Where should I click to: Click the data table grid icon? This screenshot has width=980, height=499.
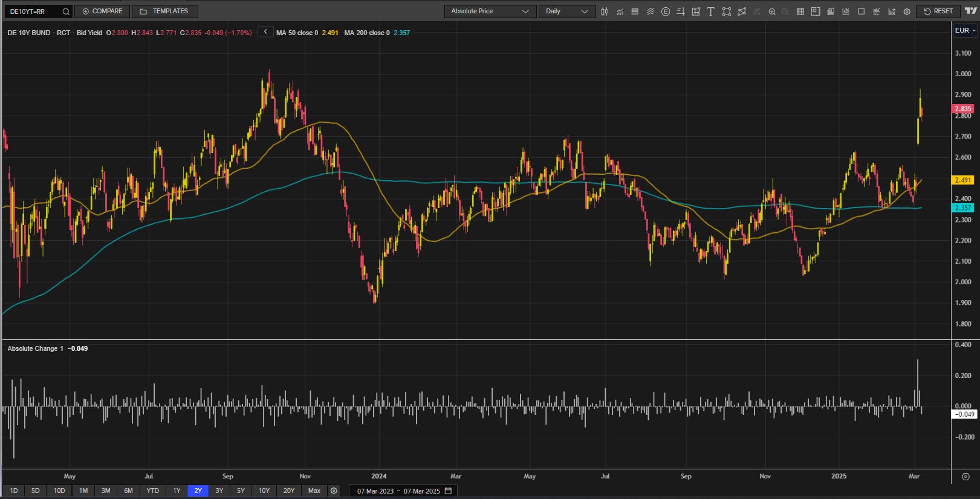coord(800,11)
